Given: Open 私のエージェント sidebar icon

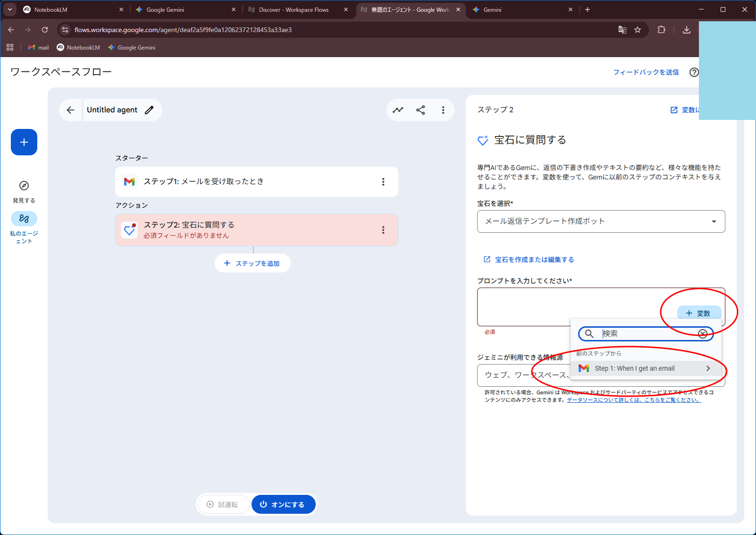Looking at the screenshot, I should coord(24,219).
